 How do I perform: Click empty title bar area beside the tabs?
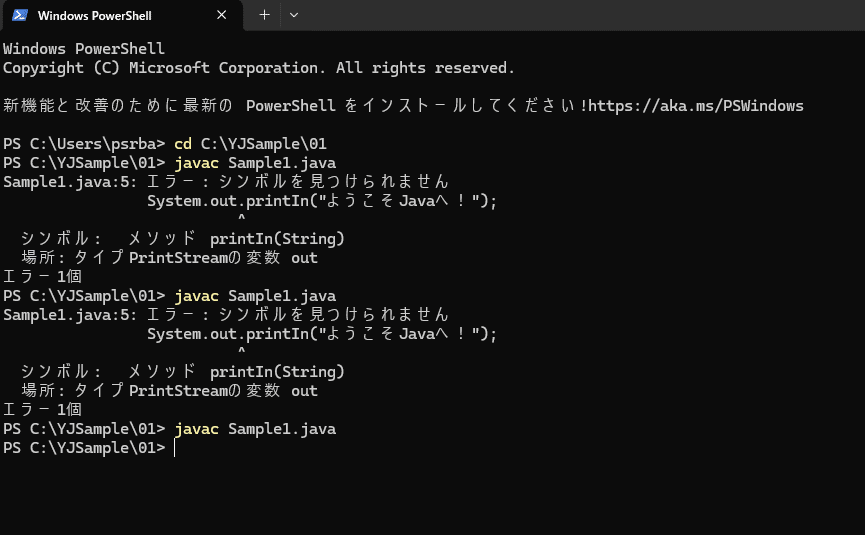[x=579, y=15]
